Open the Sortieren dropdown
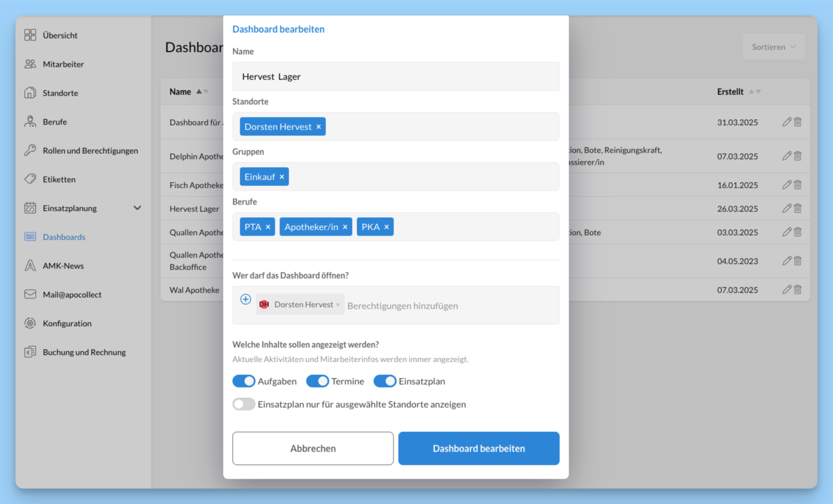Screen dimensions: 833x504 (773, 47)
